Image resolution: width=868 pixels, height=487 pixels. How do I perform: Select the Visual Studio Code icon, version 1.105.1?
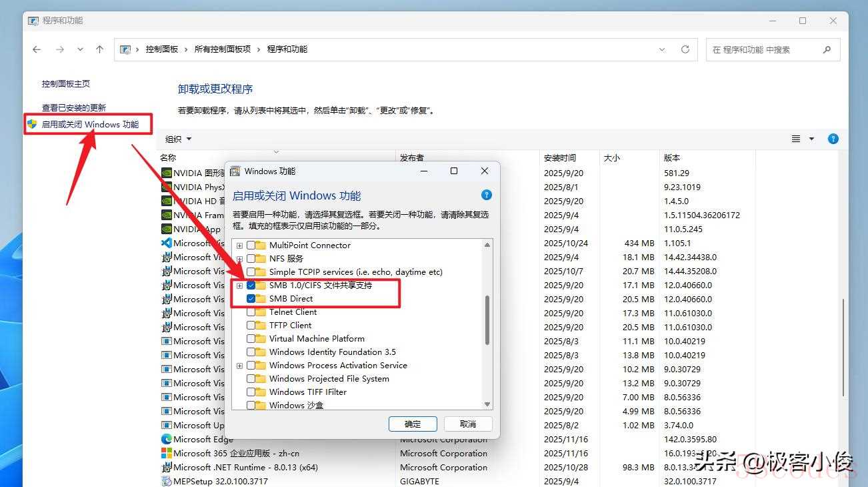point(167,243)
